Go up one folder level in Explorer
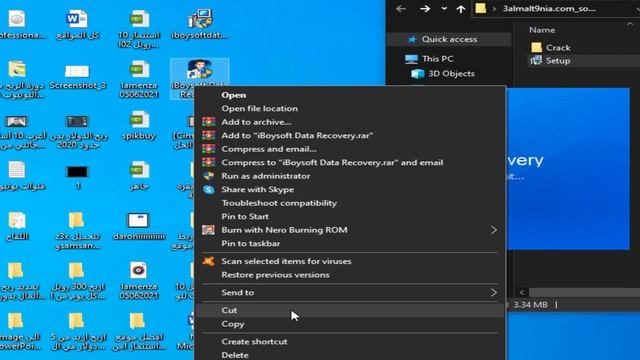The image size is (640, 360). (x=461, y=9)
